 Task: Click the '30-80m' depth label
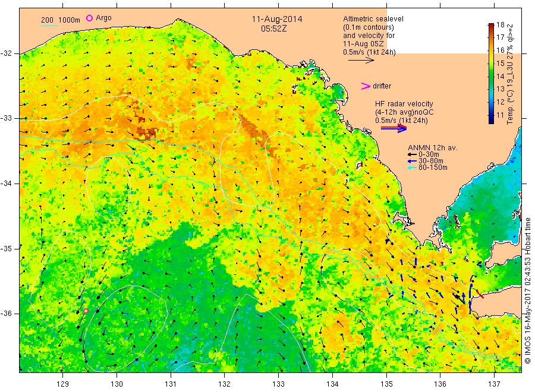(430, 161)
